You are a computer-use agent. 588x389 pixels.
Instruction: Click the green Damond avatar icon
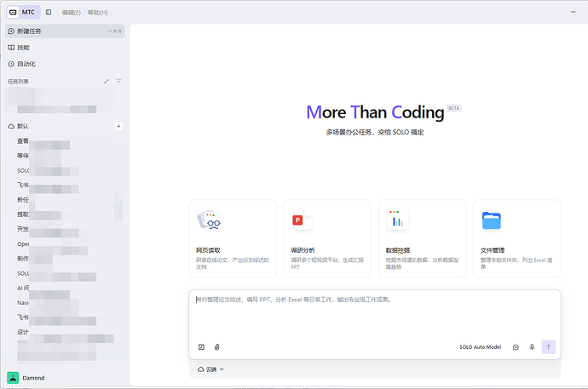pos(13,378)
